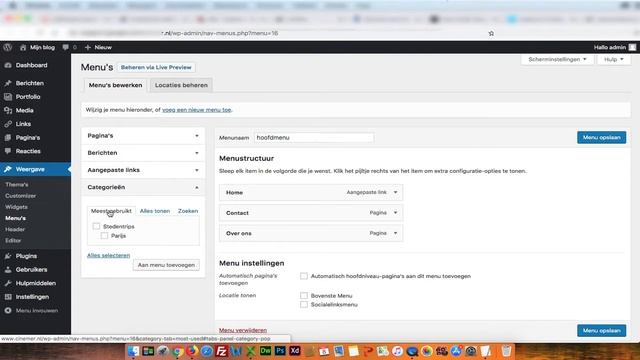Click the top Menu opslaan button
The image size is (640, 360).
click(x=601, y=138)
